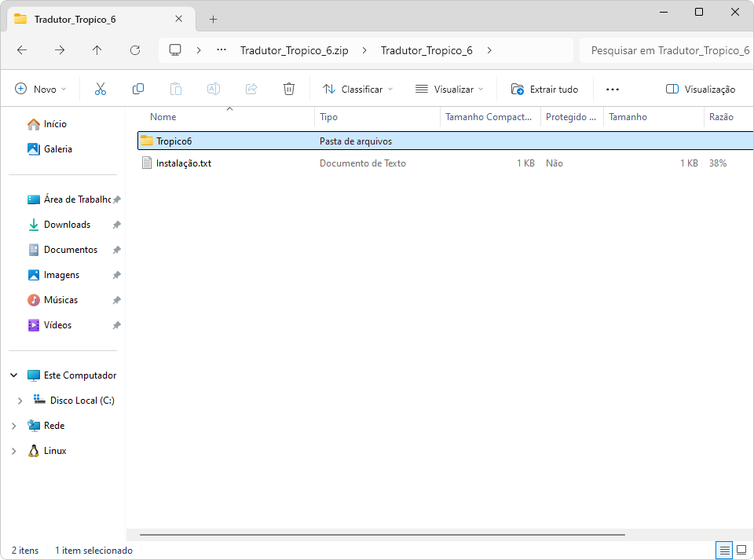Click the Rename icon in toolbar
The height and width of the screenshot is (560, 754).
[214, 89]
